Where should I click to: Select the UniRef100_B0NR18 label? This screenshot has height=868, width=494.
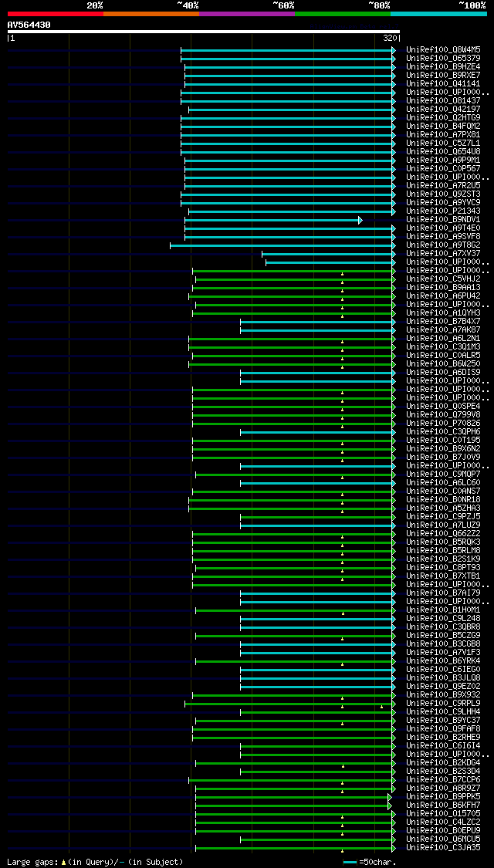443,500
